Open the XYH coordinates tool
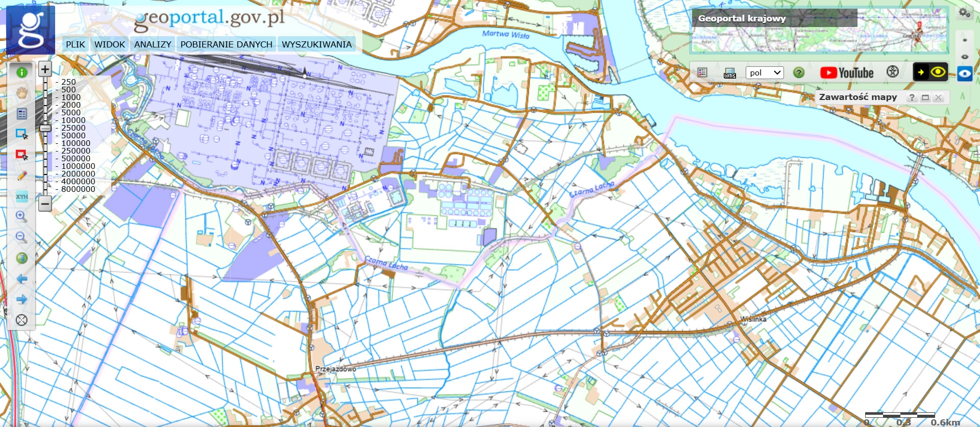Image resolution: width=980 pixels, height=427 pixels. [x=21, y=196]
